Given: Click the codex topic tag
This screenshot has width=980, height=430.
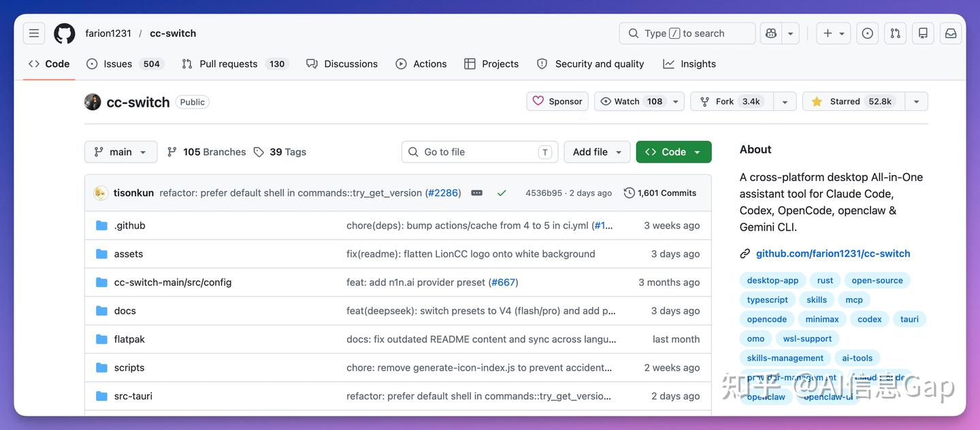Looking at the screenshot, I should (x=869, y=319).
